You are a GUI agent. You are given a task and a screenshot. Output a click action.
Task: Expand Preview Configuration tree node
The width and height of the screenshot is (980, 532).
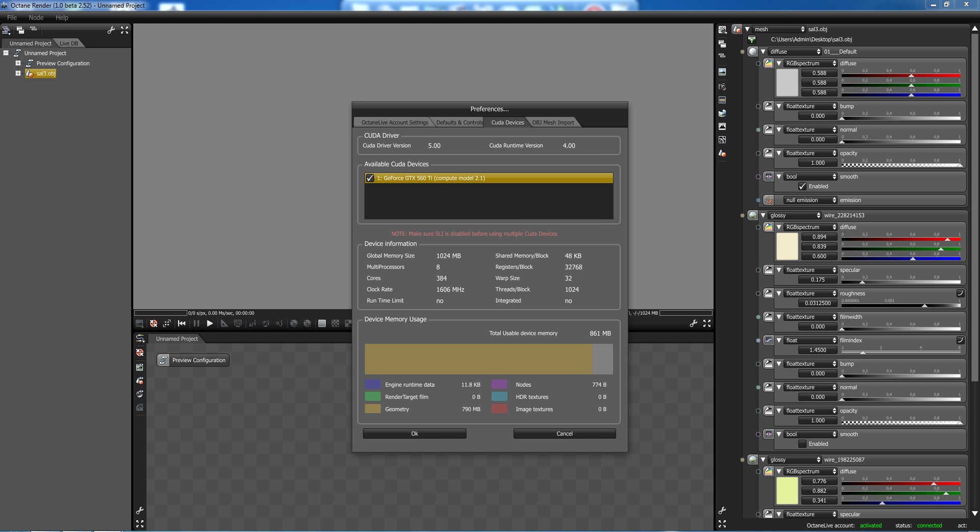click(18, 63)
